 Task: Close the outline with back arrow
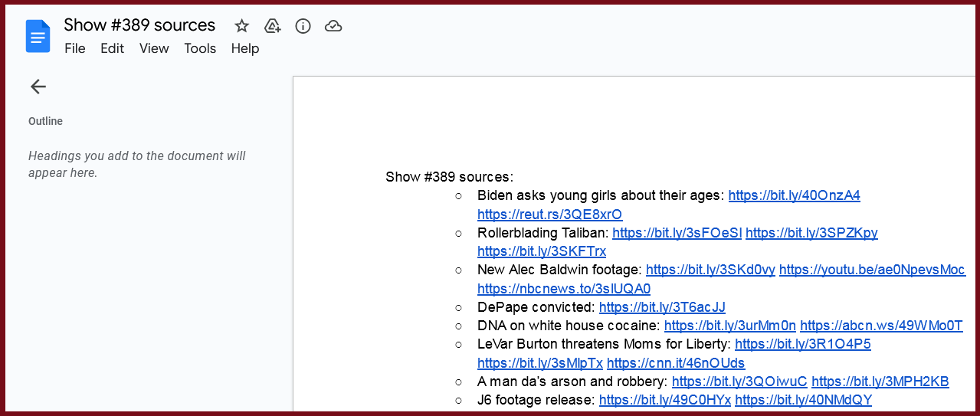pyautogui.click(x=38, y=87)
